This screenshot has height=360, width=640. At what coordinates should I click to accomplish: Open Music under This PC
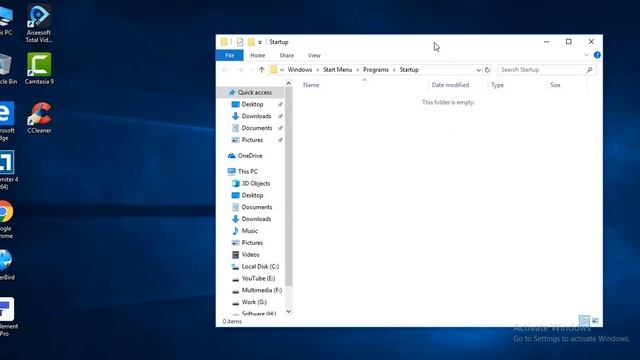(249, 231)
